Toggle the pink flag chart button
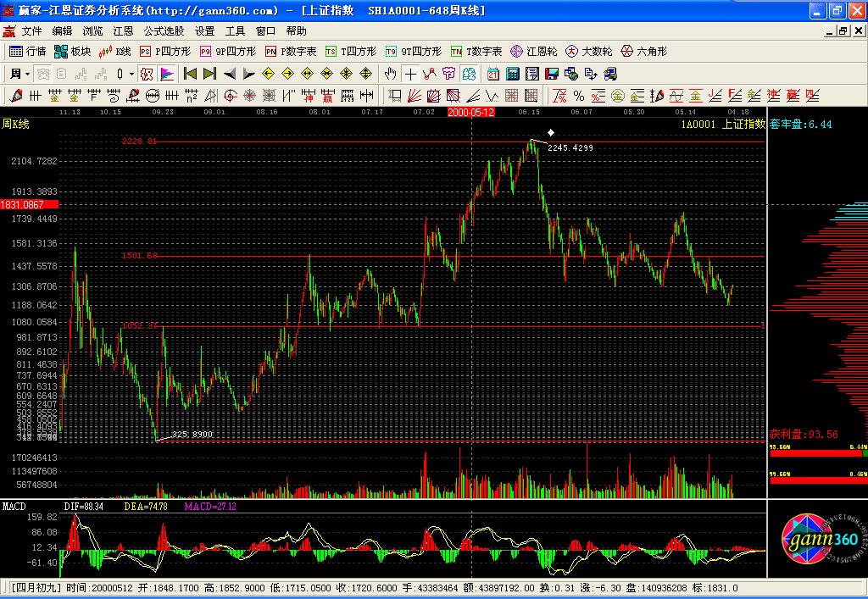The width and height of the screenshot is (868, 599). pos(167,74)
